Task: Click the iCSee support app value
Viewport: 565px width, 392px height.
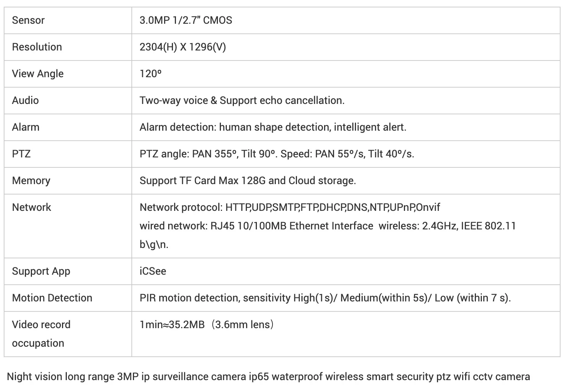Action: pyautogui.click(x=153, y=271)
